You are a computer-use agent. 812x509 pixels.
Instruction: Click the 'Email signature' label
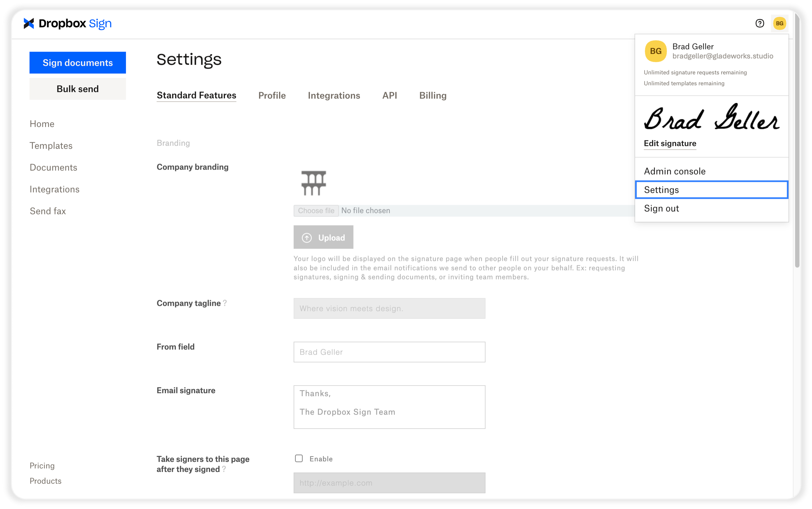tap(186, 390)
